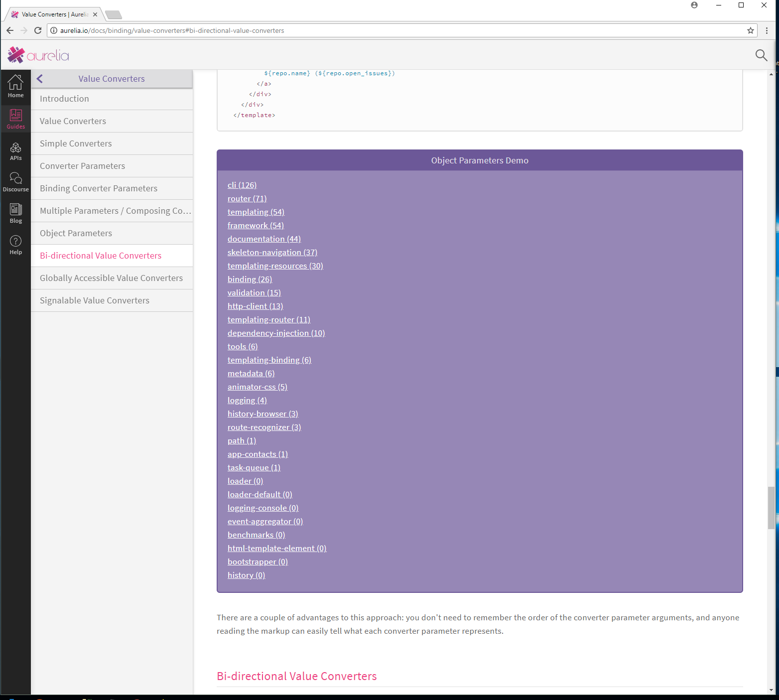Close the Value Converters browser tab
779x700 pixels.
[95, 14]
